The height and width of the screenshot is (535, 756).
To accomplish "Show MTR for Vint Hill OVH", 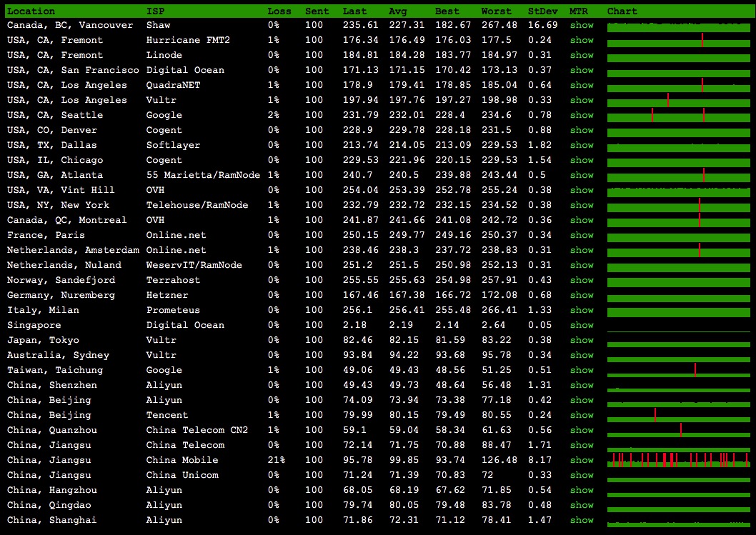I will (x=582, y=190).
